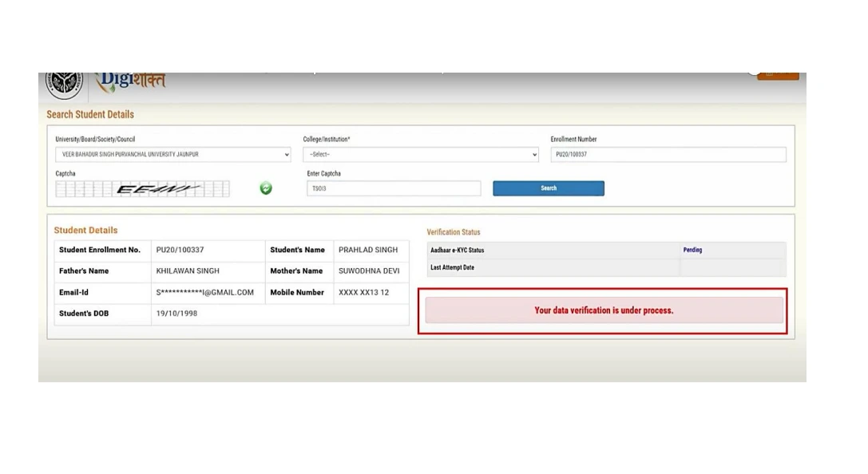Image resolution: width=868 pixels, height=474 pixels.
Task: Click the Enrollment Number input field
Action: pos(668,155)
